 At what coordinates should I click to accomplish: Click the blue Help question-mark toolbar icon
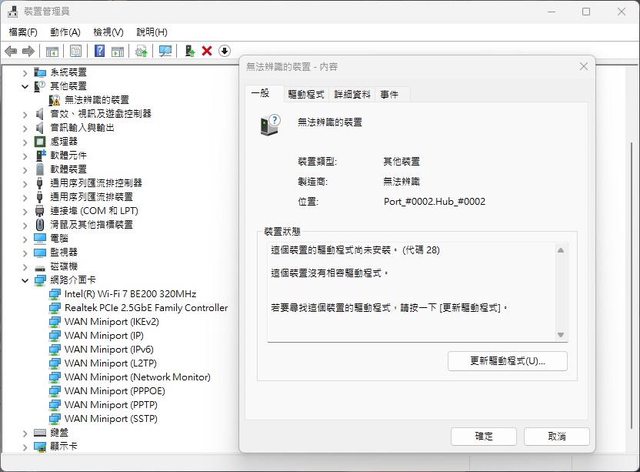[99, 51]
